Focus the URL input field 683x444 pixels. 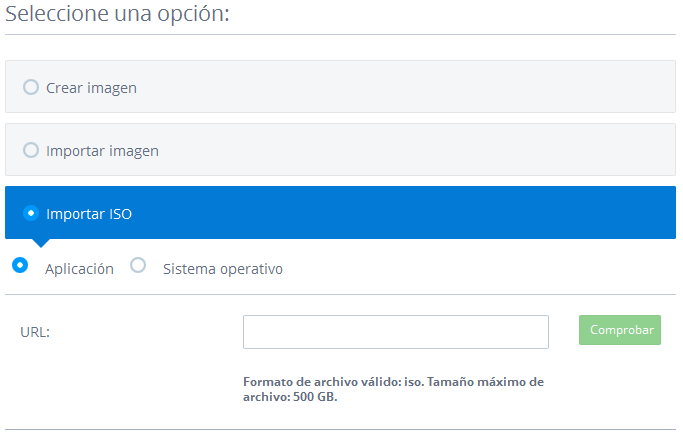395,332
